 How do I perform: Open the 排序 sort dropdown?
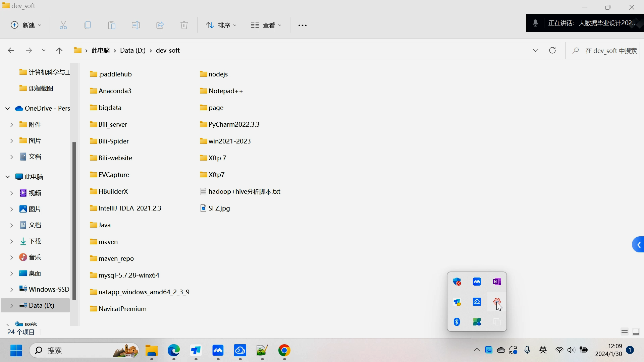click(x=221, y=25)
